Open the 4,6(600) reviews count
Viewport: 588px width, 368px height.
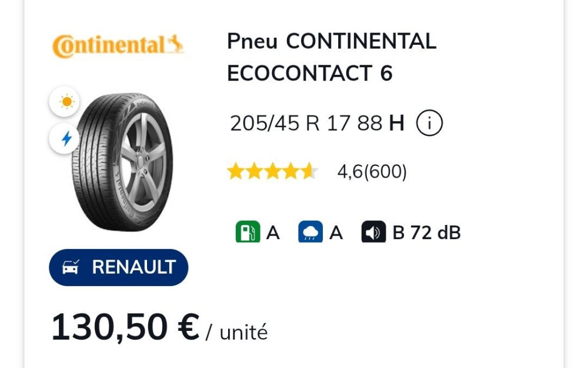click(x=372, y=172)
